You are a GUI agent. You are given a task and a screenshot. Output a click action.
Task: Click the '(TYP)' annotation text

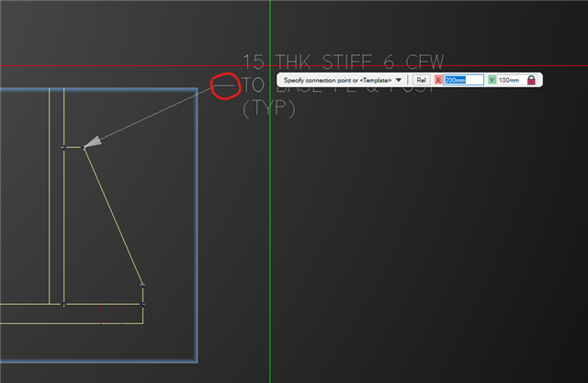[269, 109]
